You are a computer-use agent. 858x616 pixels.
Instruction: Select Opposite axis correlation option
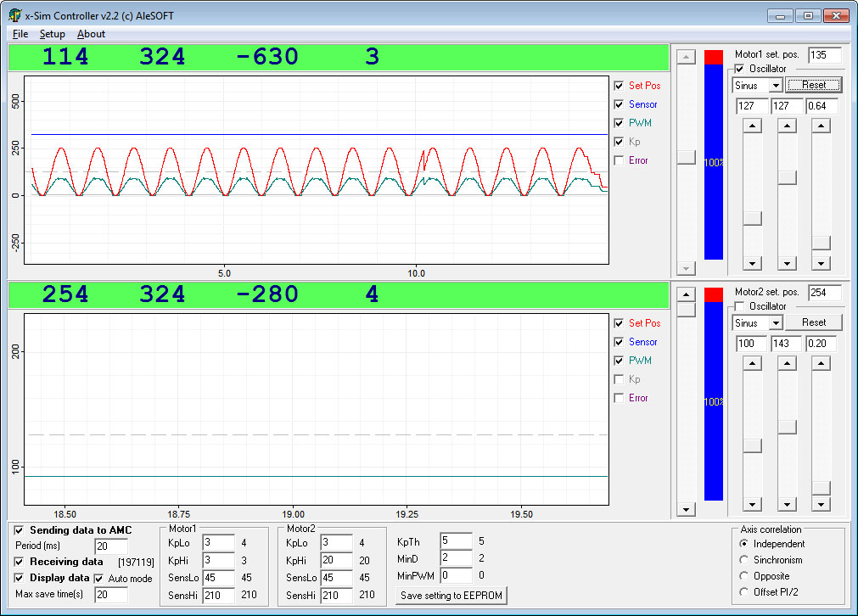[x=745, y=576]
